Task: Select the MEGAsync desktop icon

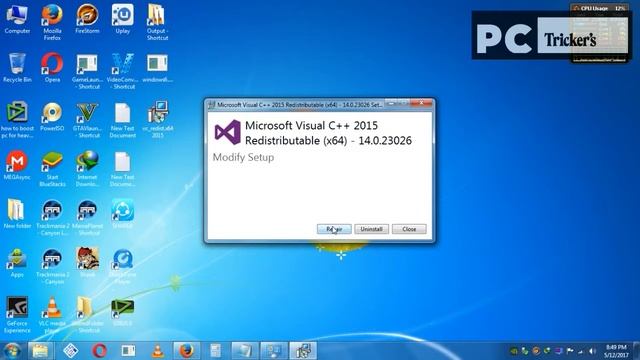Action: pos(17,165)
